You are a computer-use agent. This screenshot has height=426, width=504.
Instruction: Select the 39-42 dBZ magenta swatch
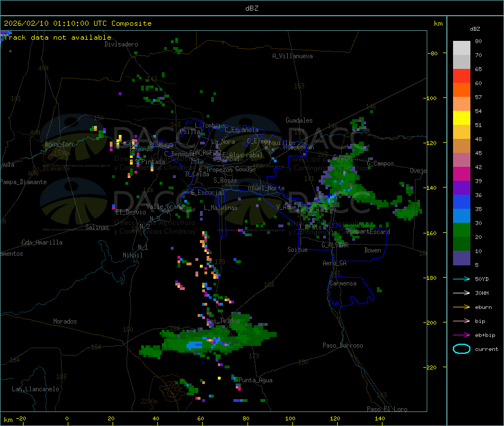461,174
